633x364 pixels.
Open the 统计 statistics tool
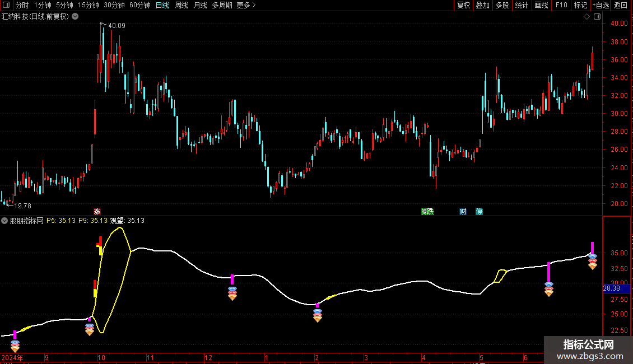522,5
